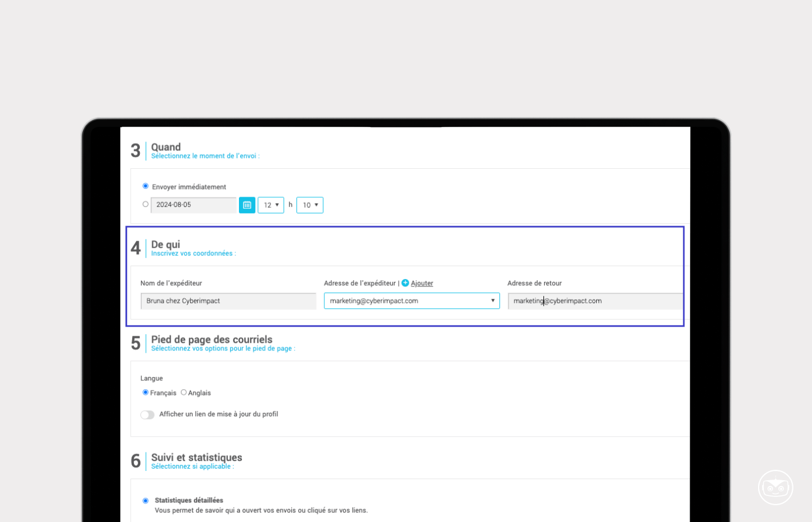
Task: Select Statistiques détaillées radio option
Action: point(146,501)
